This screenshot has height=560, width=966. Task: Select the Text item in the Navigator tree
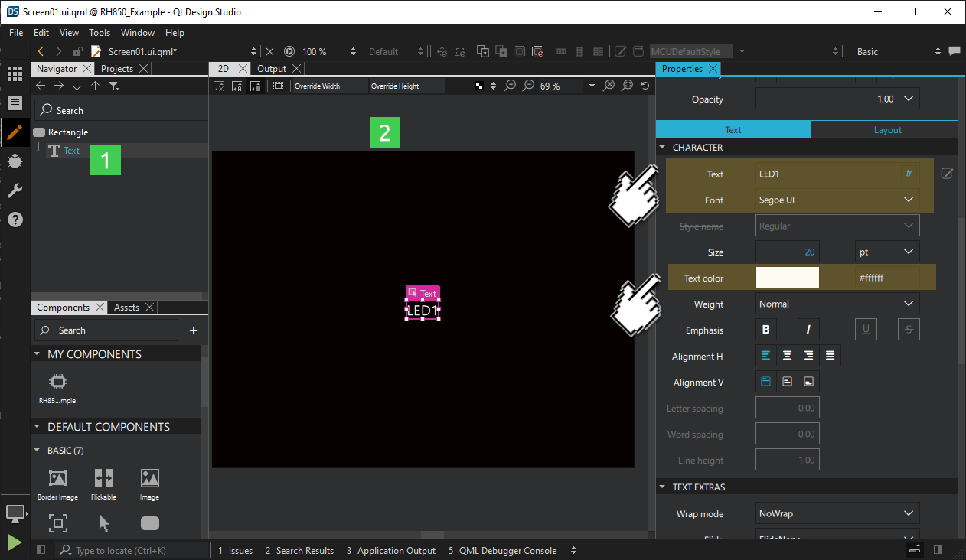click(x=71, y=151)
